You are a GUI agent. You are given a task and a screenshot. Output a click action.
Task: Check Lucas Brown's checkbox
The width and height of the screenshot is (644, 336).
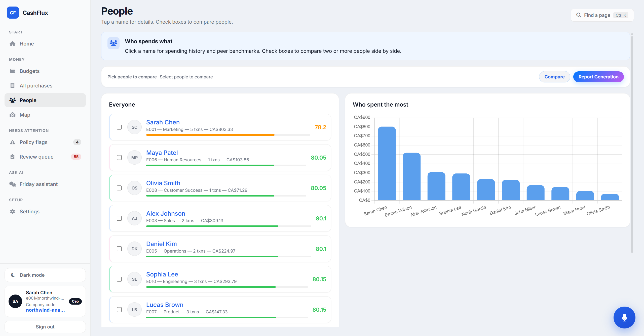pos(119,310)
